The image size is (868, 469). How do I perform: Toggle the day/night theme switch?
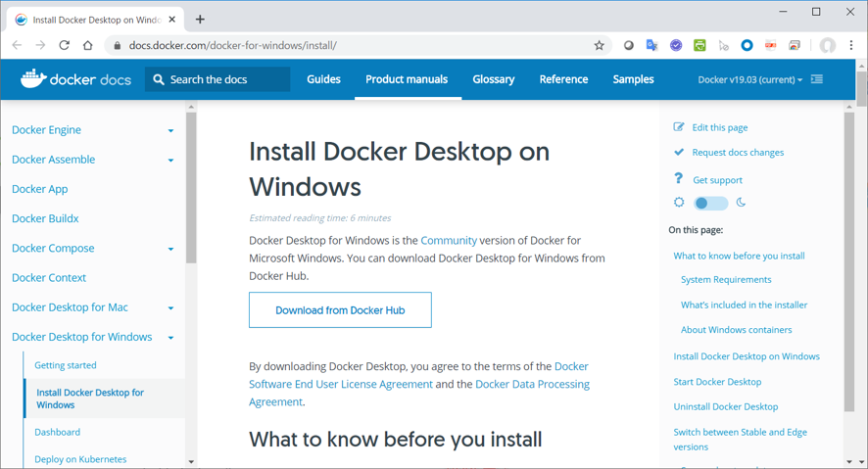[x=711, y=203]
